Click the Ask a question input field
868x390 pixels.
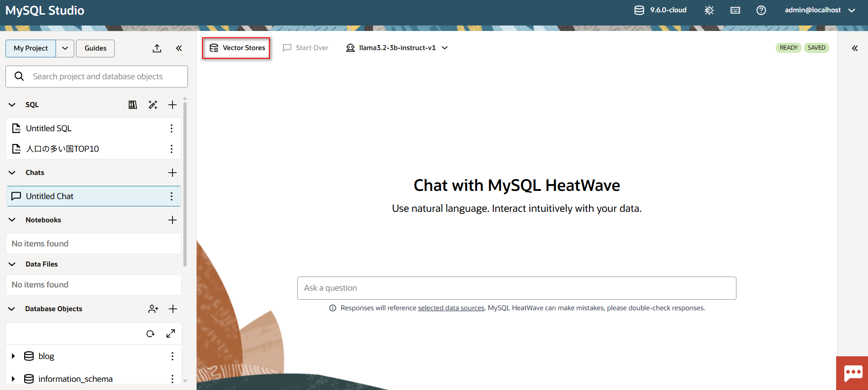(516, 288)
